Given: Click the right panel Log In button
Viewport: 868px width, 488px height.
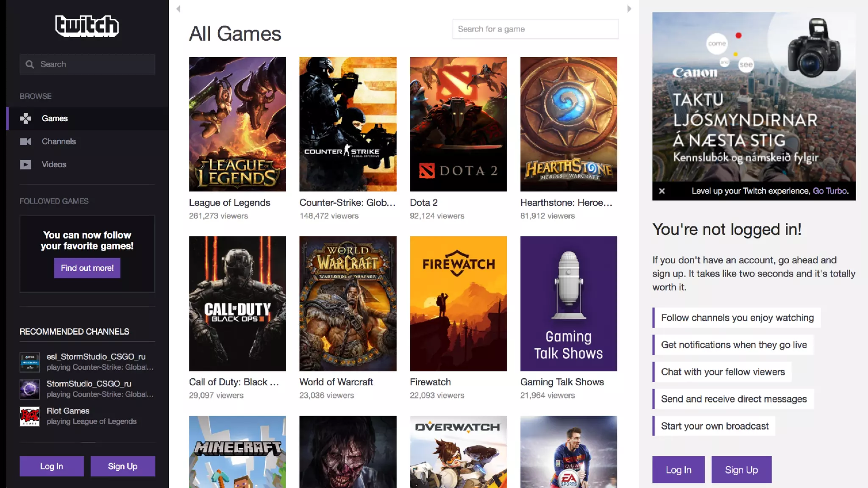Looking at the screenshot, I should (x=678, y=470).
